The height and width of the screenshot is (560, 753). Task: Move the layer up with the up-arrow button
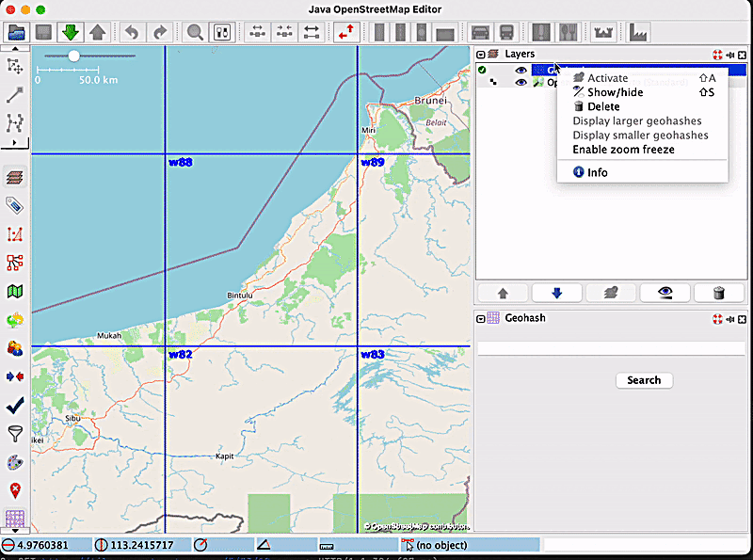pos(503,293)
